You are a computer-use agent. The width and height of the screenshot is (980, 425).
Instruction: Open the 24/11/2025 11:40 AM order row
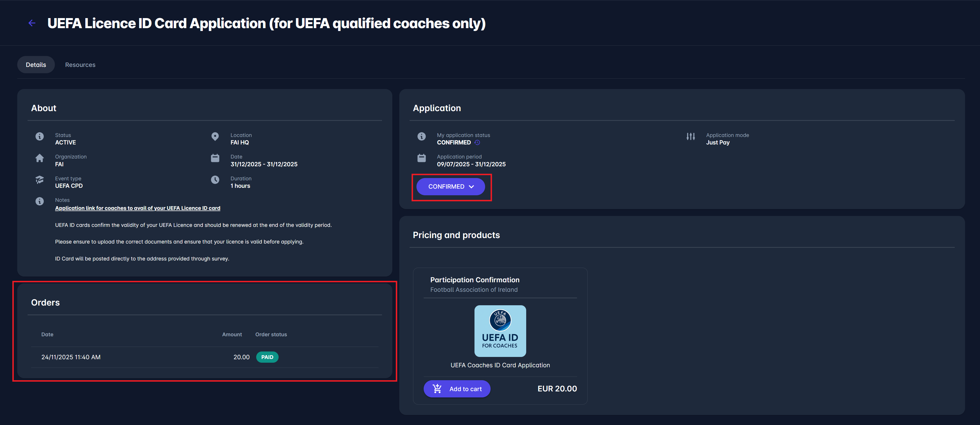(71, 357)
